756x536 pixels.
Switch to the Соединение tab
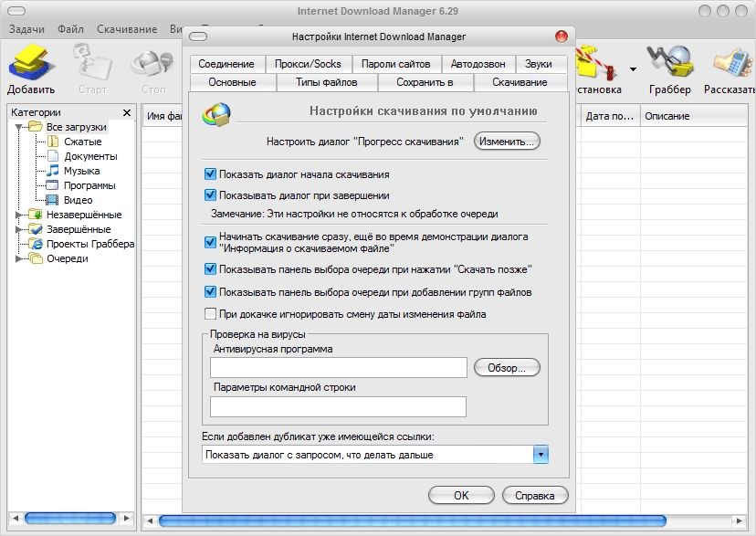(x=226, y=64)
